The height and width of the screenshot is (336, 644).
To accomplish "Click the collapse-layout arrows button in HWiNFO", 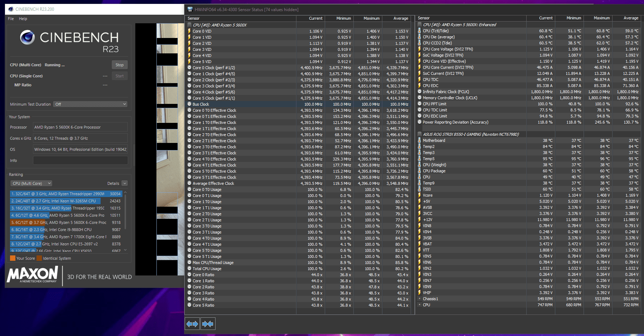I will [x=208, y=324].
